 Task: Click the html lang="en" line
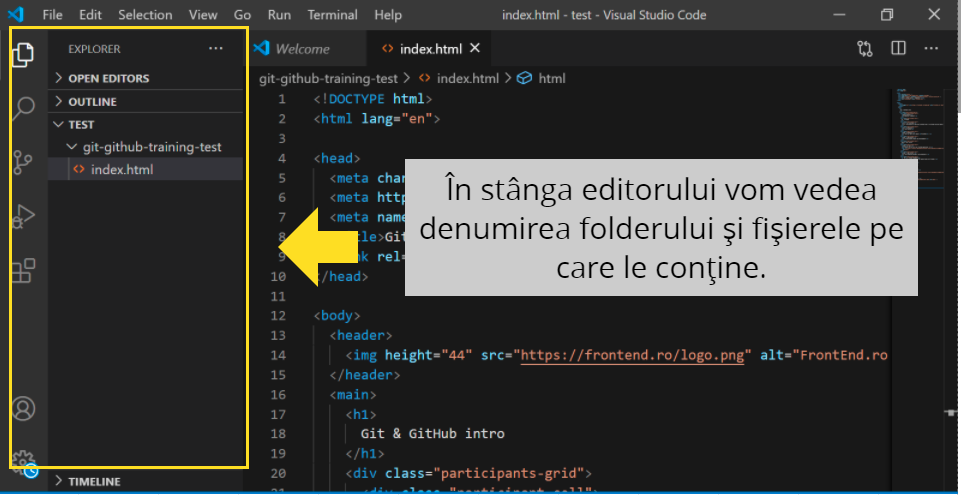[376, 119]
